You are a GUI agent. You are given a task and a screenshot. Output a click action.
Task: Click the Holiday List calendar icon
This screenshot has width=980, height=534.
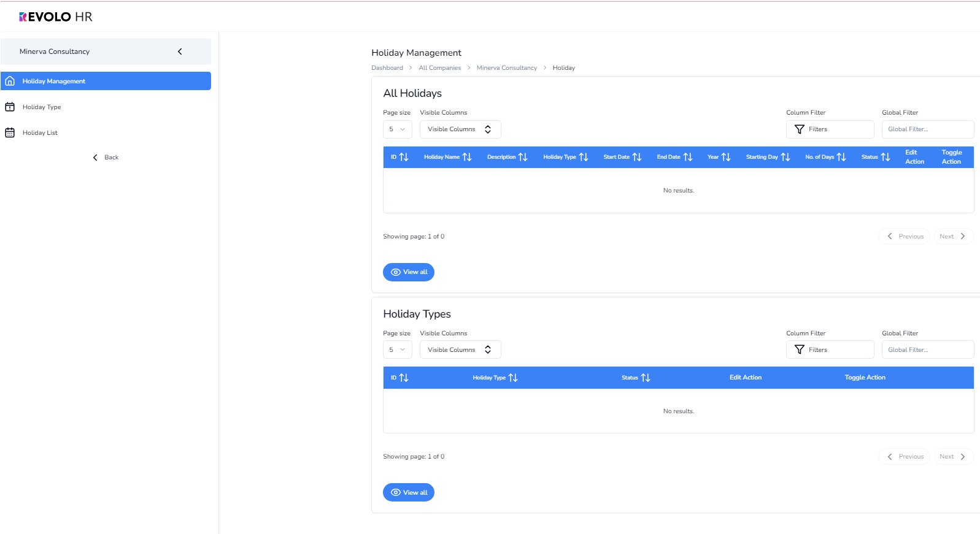(x=10, y=132)
